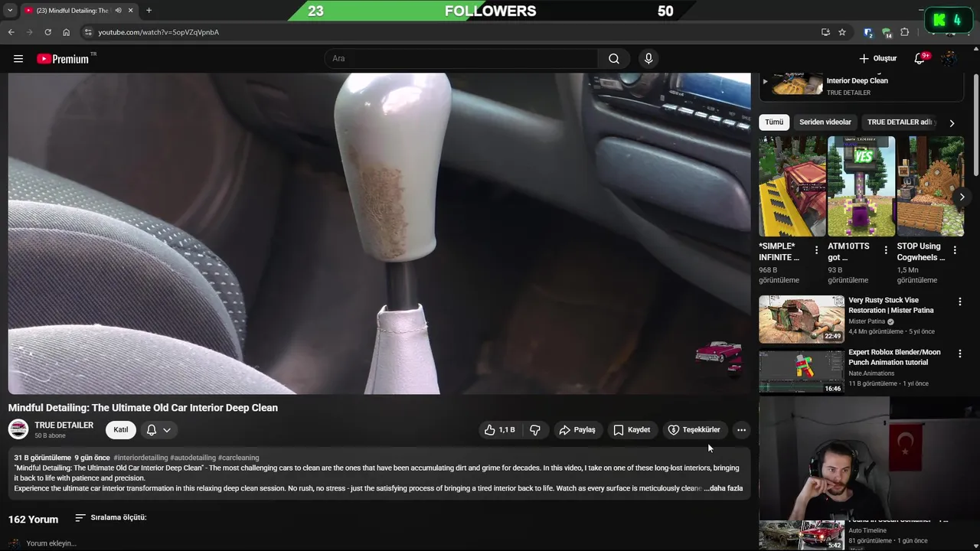Open the notification bell dropdown for channel
980x551 pixels.
click(x=158, y=430)
